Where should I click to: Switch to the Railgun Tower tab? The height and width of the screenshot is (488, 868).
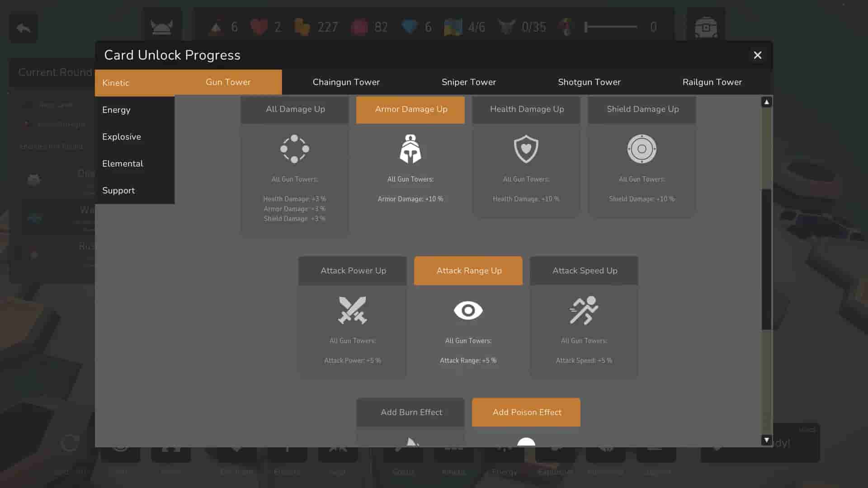[712, 82]
